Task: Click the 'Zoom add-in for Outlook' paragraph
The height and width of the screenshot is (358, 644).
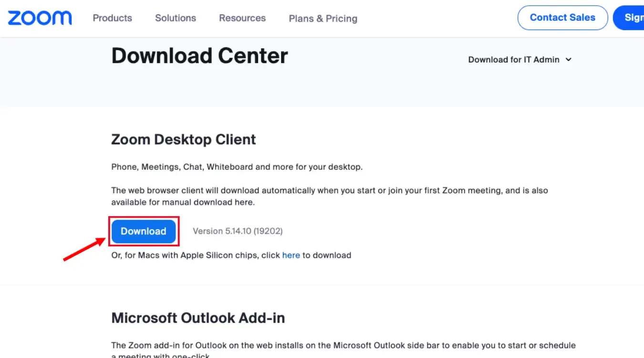Action: [x=343, y=350]
